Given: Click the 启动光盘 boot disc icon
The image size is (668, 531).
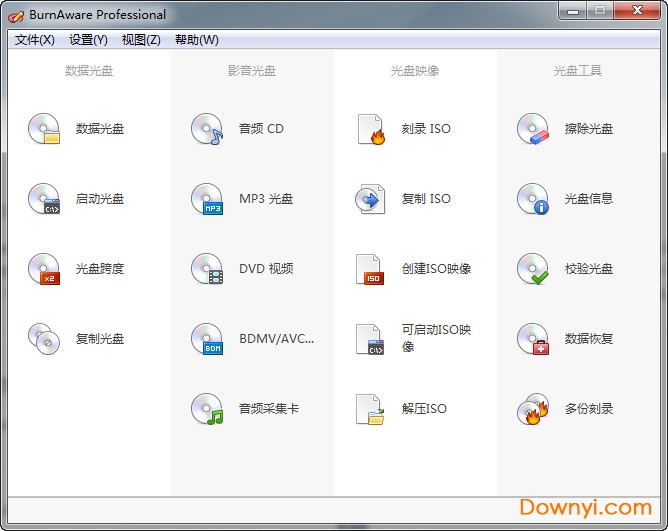Looking at the screenshot, I should click(x=44, y=199).
